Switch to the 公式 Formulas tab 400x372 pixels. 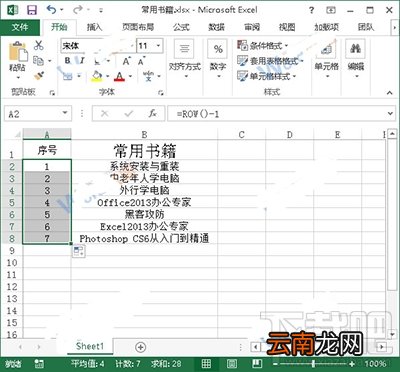click(181, 27)
